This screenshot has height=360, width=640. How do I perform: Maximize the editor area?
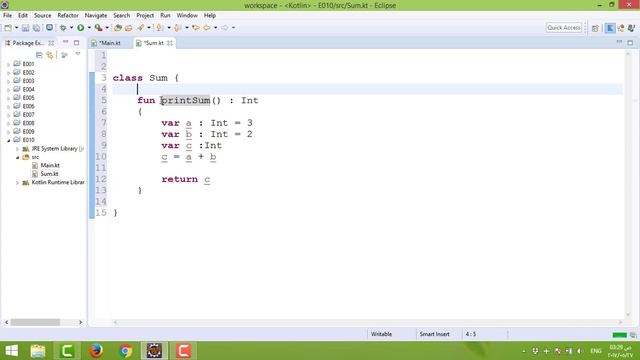pyautogui.click(x=630, y=42)
